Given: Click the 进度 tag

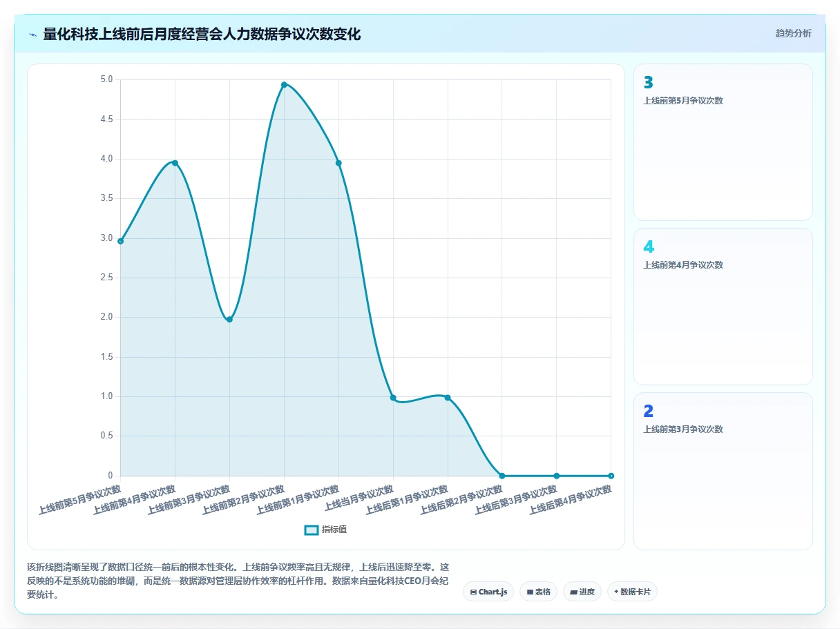Looking at the screenshot, I should tap(582, 592).
